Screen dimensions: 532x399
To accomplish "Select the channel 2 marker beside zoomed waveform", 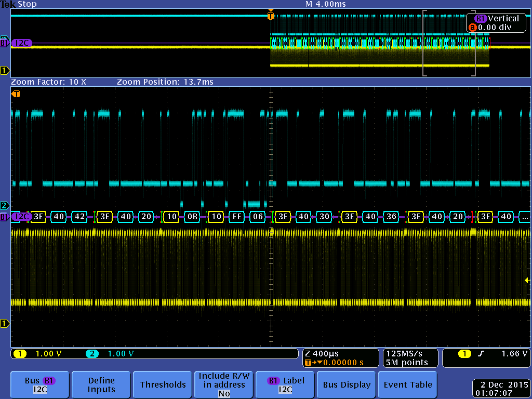I will click(x=5, y=205).
